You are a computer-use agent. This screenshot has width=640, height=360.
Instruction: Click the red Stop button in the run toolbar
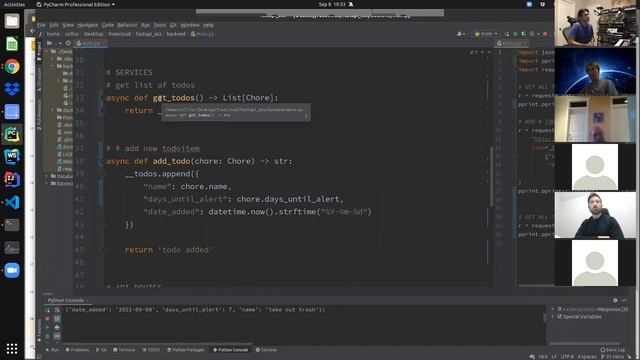[x=545, y=34]
